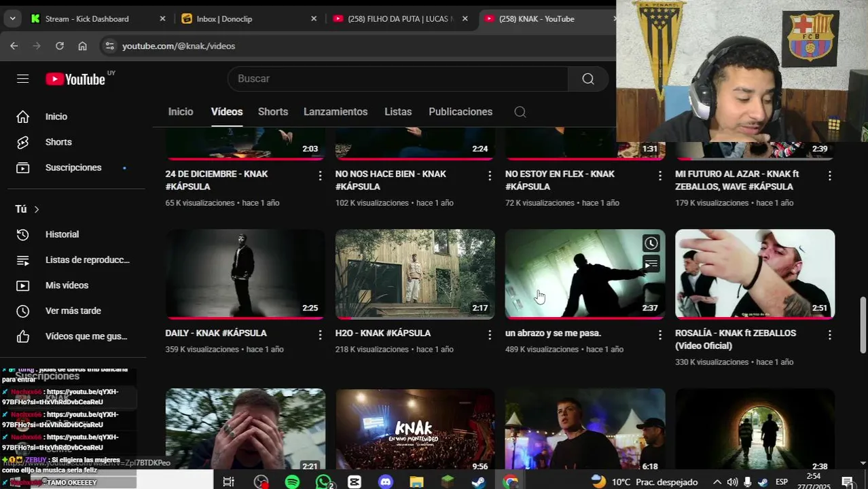Open the browser home page

coord(82,46)
